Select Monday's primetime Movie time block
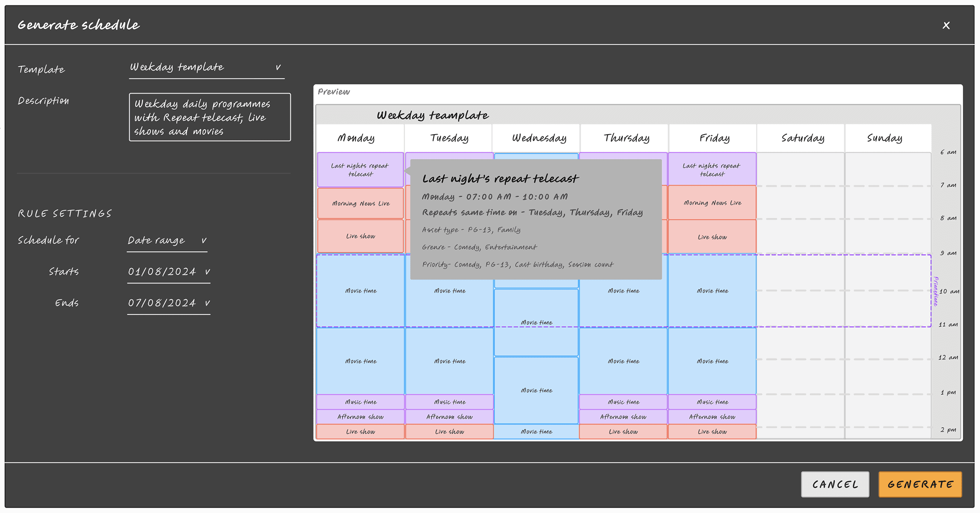980x513 pixels. point(361,291)
